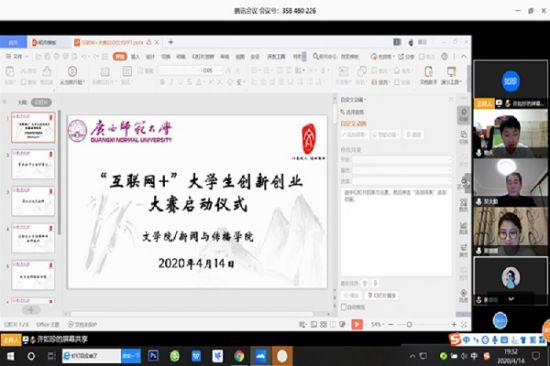Toggle strikethrough formatting
The height and width of the screenshot is (366, 550).
(x=190, y=82)
